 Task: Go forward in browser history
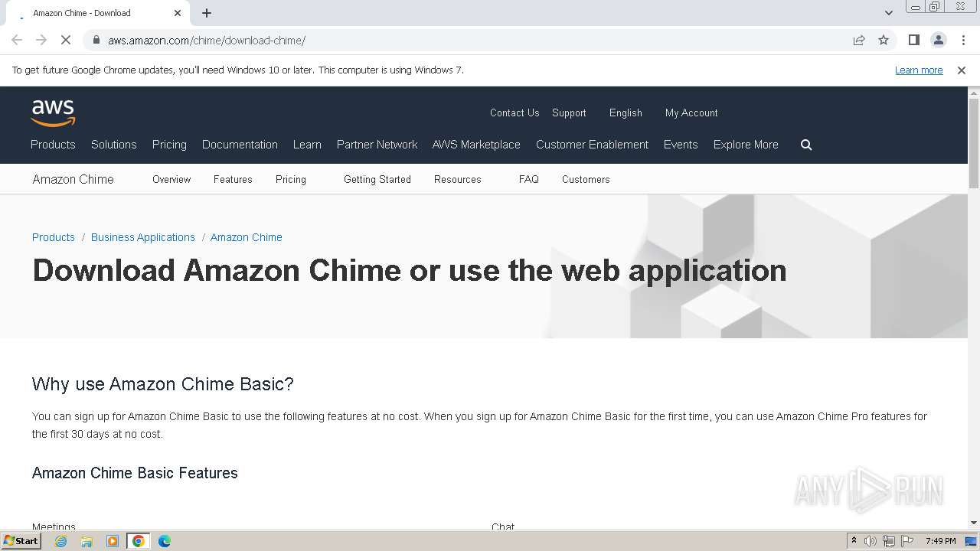pyautogui.click(x=41, y=40)
